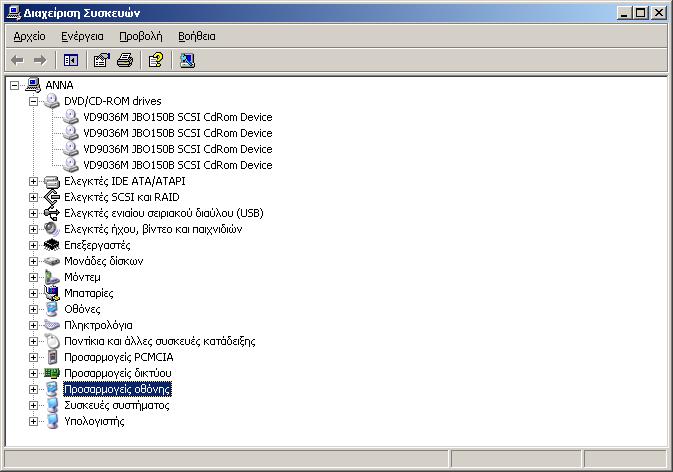The height and width of the screenshot is (472, 673).
Task: Click the Συσκευές συστήματος icon
Action: click(52, 405)
